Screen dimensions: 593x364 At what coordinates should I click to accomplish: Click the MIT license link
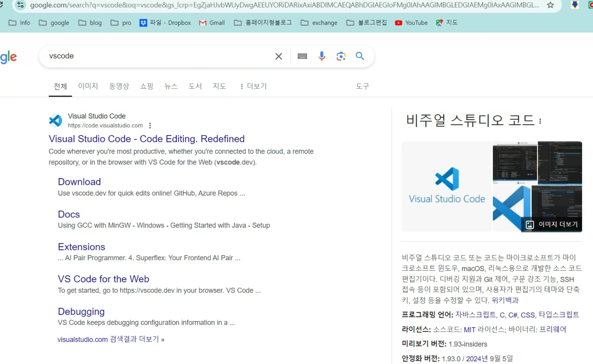pyautogui.click(x=470, y=330)
